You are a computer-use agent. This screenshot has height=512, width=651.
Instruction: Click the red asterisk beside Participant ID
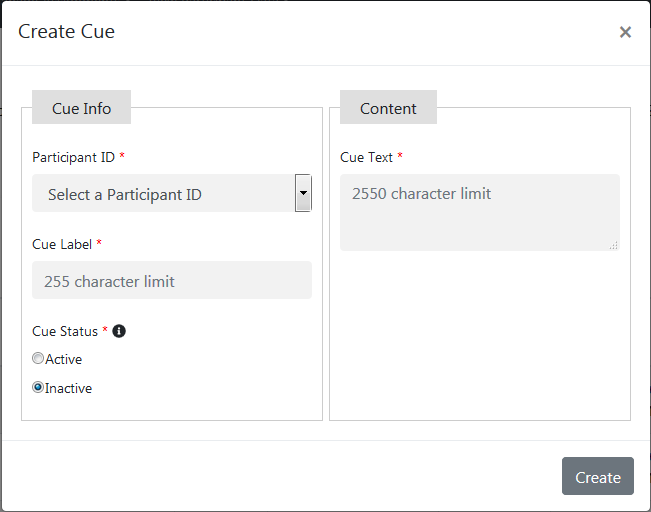(x=122, y=156)
